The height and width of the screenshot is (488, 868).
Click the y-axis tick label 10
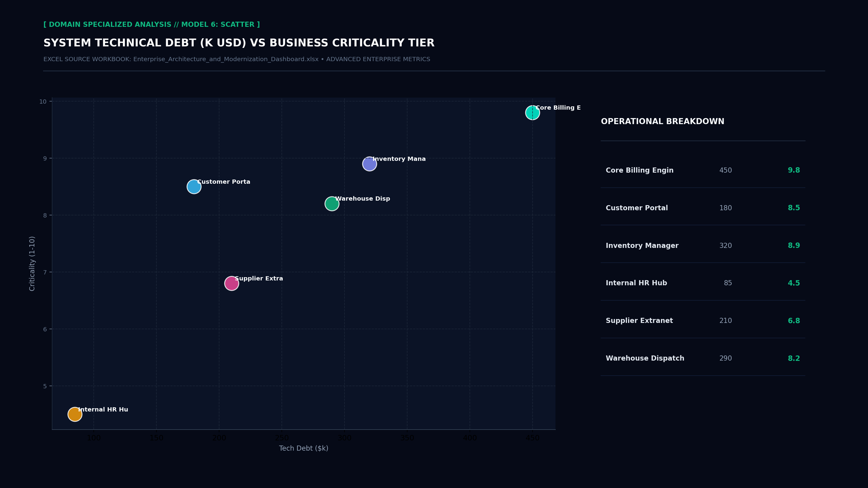coord(43,102)
